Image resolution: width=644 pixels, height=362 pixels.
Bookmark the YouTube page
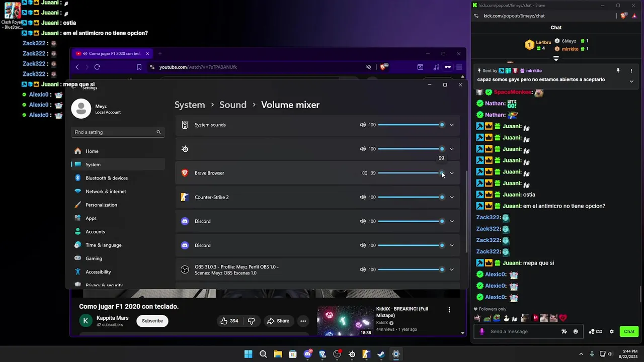[139, 67]
